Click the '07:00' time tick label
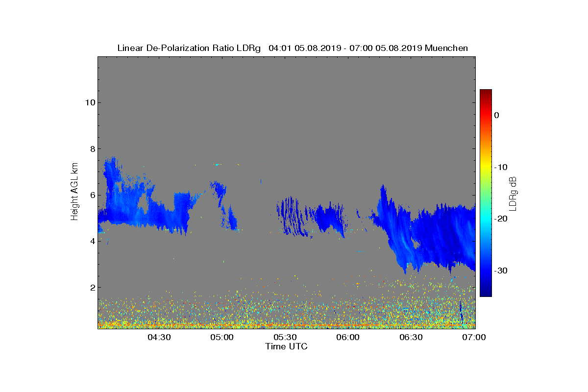The height and width of the screenshot is (392, 588). [474, 337]
